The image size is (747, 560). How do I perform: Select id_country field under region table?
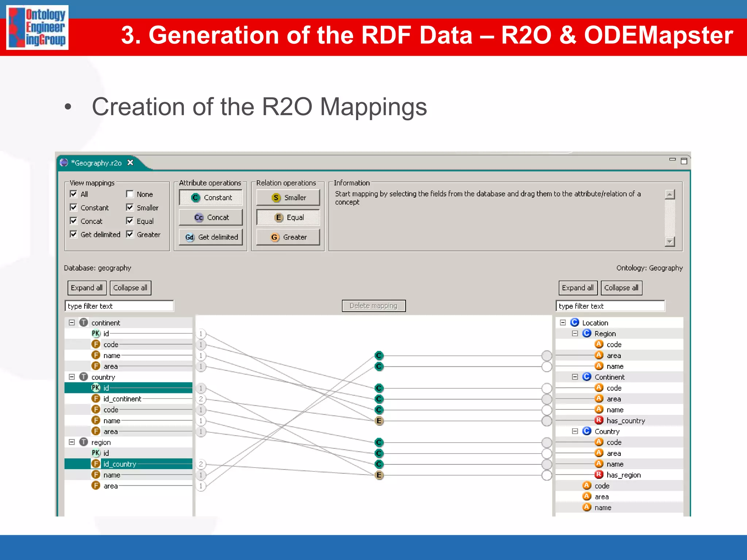click(120, 464)
